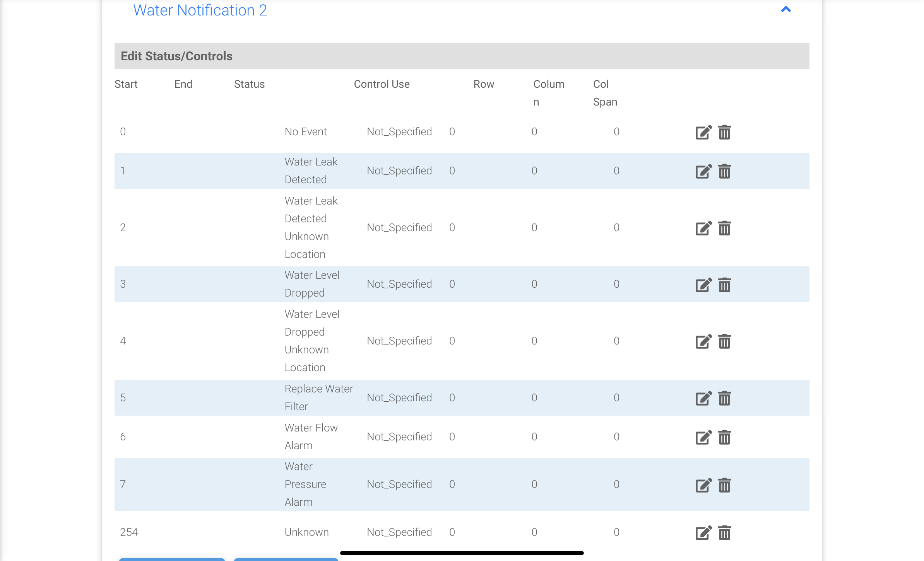
Task: Delete the Replace Water Filter row
Action: tap(724, 398)
